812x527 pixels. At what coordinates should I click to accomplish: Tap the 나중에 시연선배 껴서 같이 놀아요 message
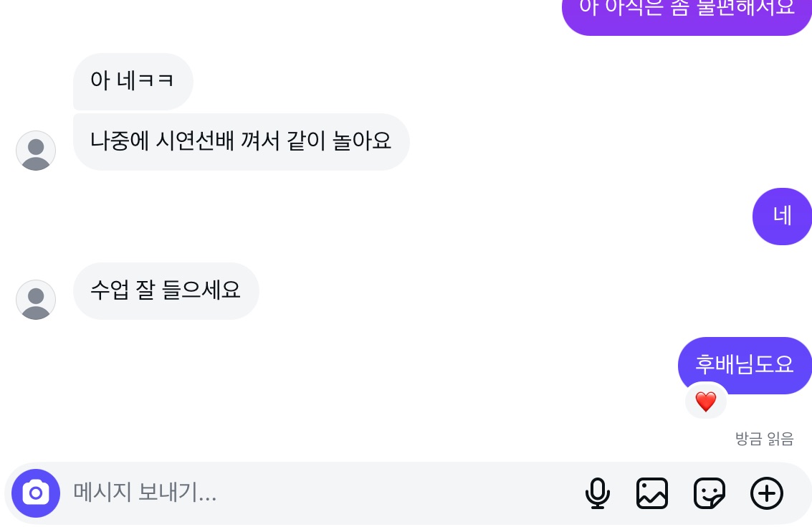[241, 141]
